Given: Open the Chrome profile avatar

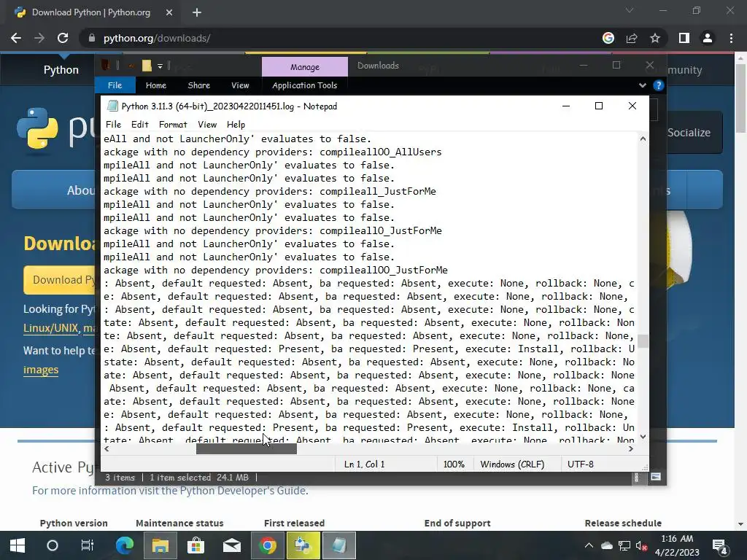Looking at the screenshot, I should (708, 38).
